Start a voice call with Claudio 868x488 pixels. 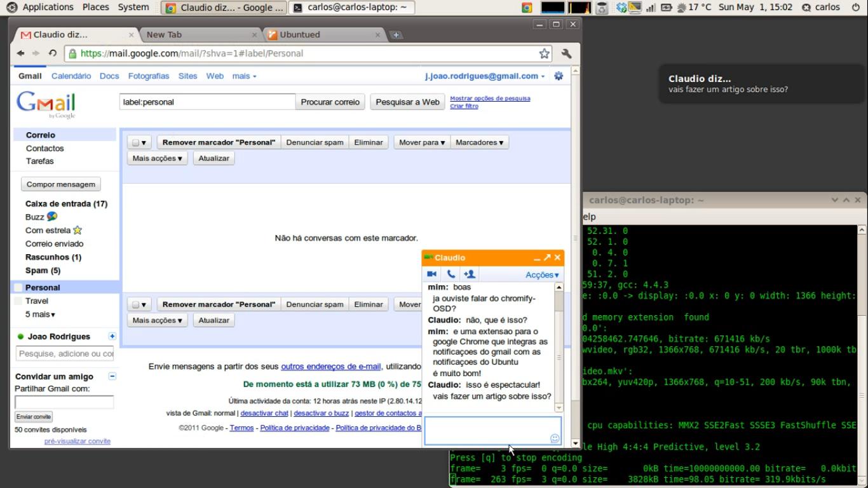pyautogui.click(x=451, y=274)
